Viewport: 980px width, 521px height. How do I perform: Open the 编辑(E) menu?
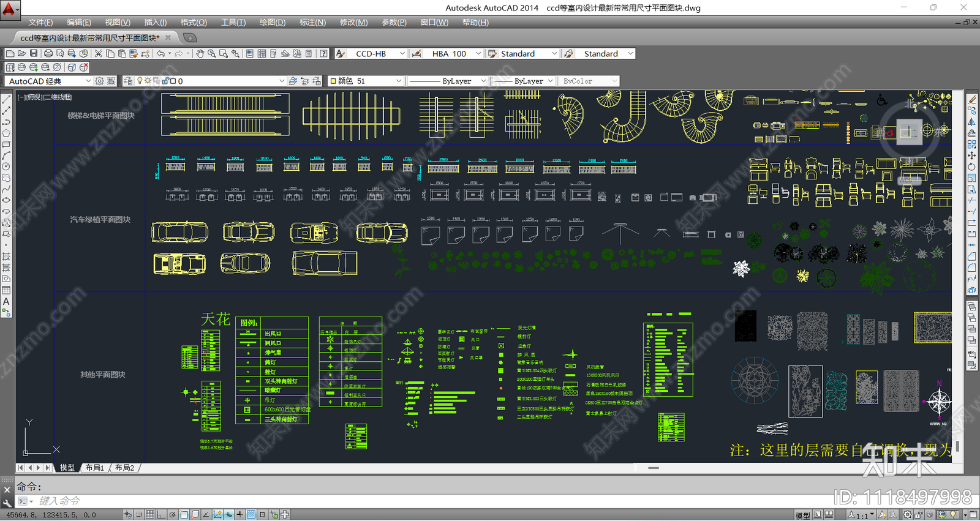pyautogui.click(x=78, y=22)
